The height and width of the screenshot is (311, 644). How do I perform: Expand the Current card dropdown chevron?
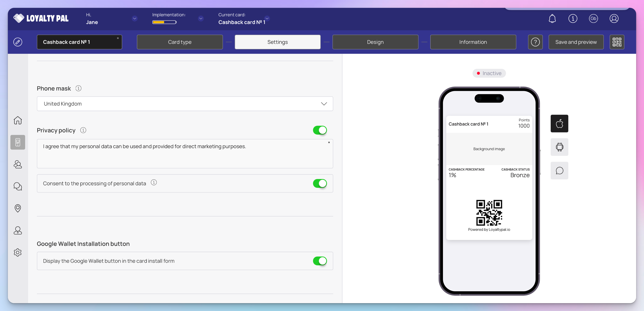coord(267,18)
